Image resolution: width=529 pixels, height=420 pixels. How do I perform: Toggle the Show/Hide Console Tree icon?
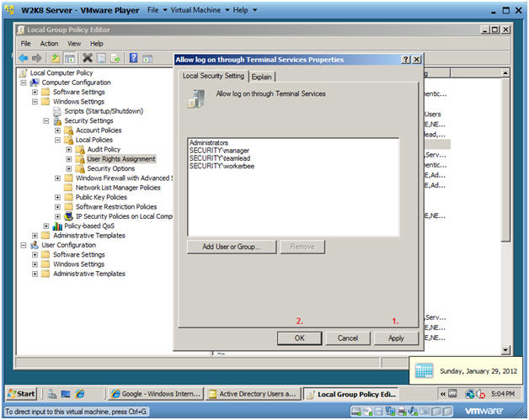click(70, 58)
